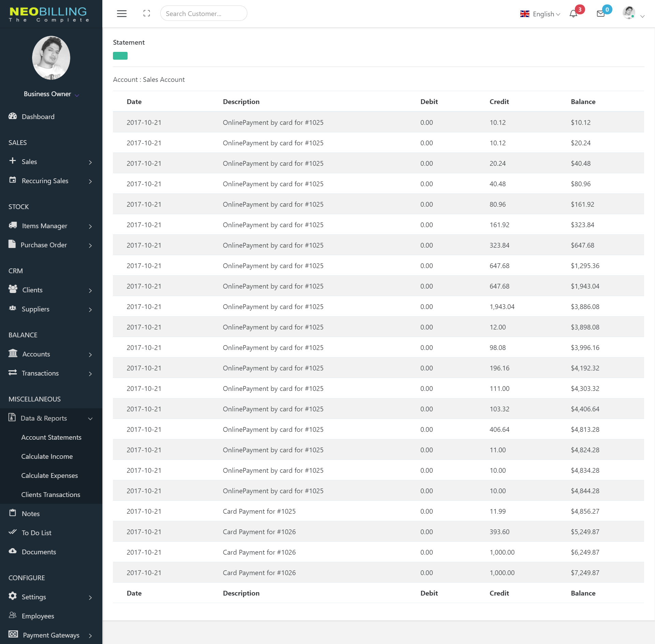Click the fullscreen expand icon
Viewport: 655px width, 644px height.
147,14
